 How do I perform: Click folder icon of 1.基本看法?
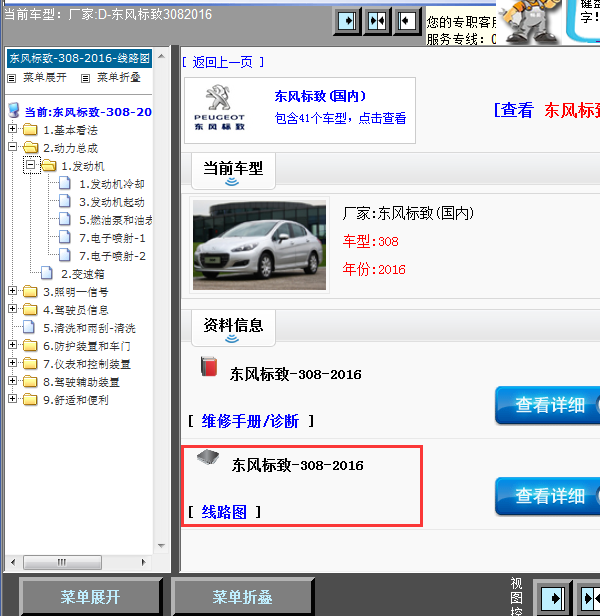coord(30,129)
